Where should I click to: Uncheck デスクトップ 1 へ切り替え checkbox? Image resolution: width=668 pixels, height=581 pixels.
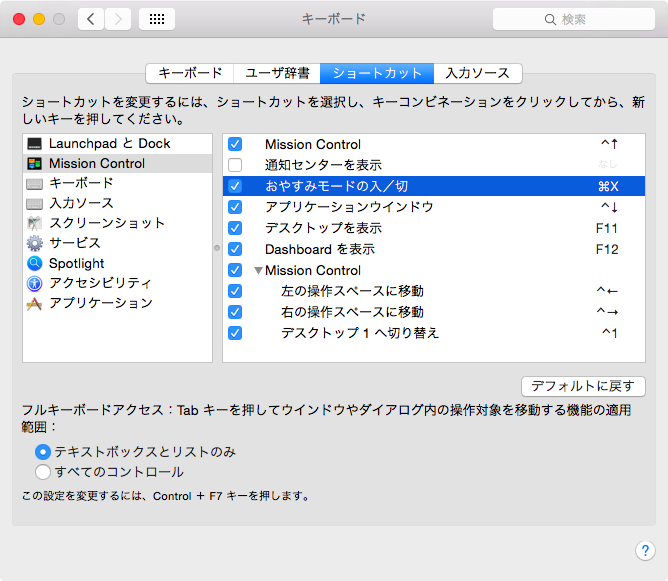click(x=235, y=333)
